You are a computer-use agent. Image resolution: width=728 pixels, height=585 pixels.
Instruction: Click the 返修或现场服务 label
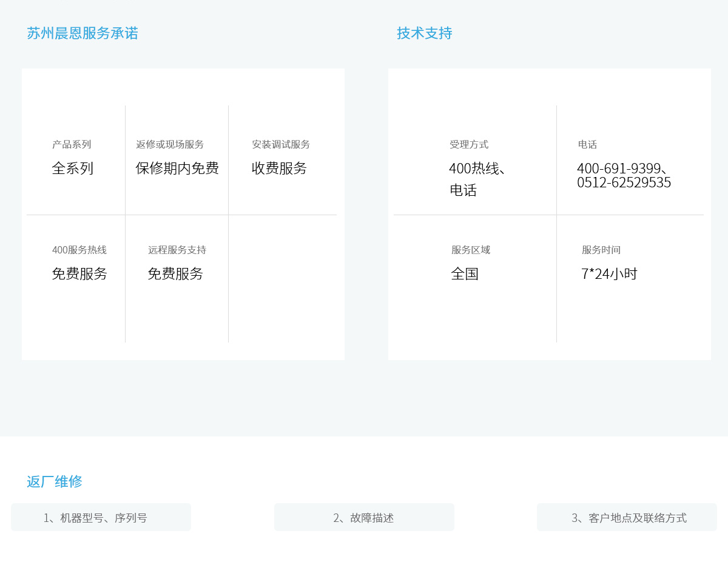click(x=170, y=144)
